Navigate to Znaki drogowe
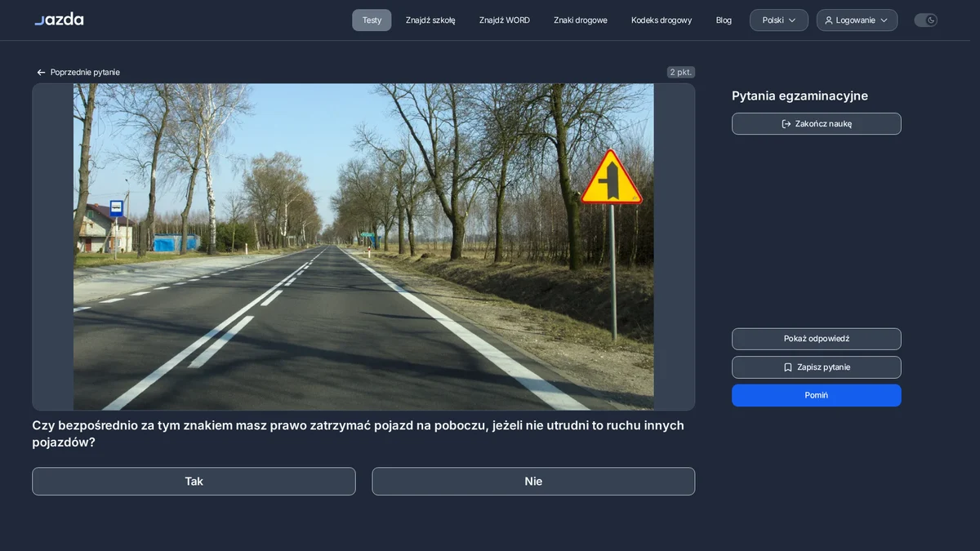The image size is (980, 551). 581,20
